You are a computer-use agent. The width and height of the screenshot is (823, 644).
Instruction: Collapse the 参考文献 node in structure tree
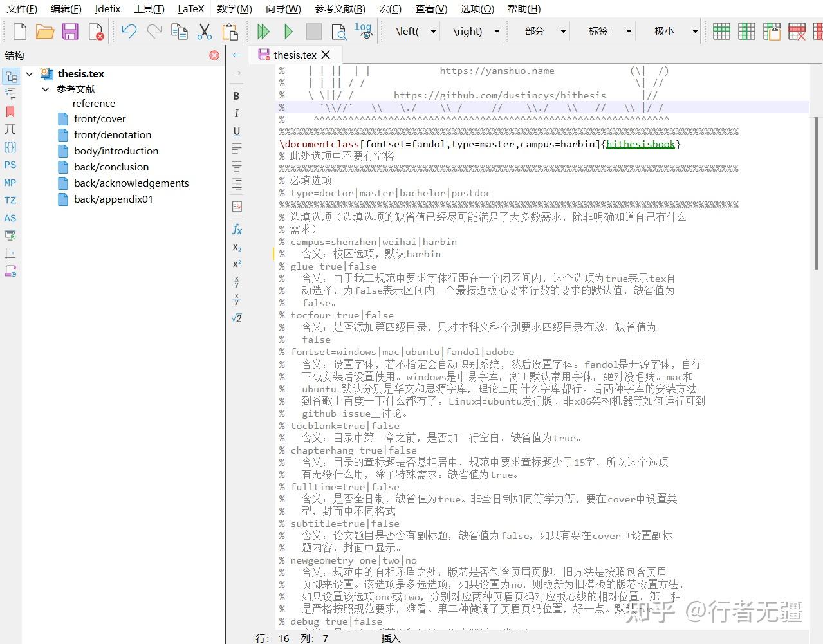click(x=44, y=89)
